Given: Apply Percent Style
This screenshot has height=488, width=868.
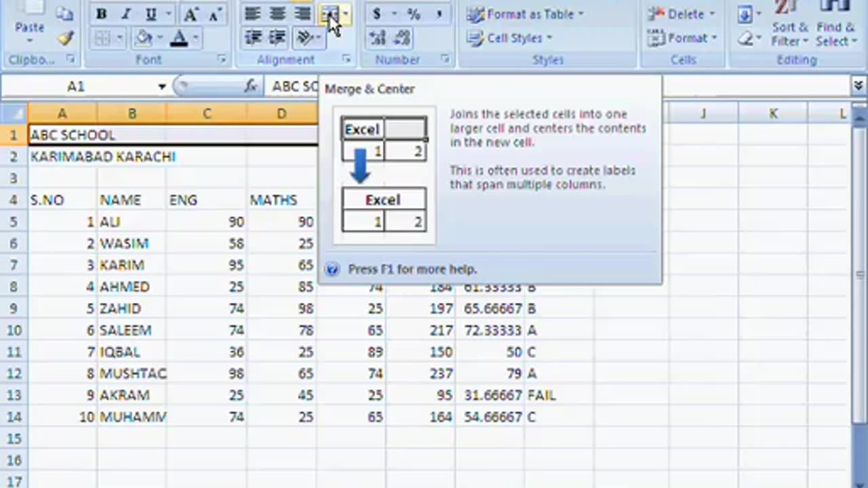Looking at the screenshot, I should [414, 14].
